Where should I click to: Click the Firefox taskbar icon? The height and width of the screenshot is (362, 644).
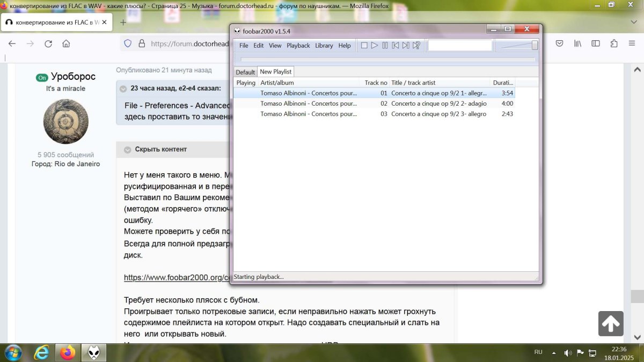68,352
